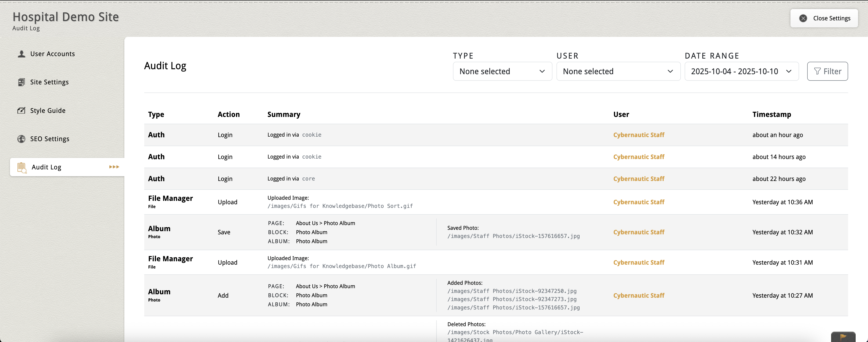Expand the Date Range dropdown

pos(741,71)
